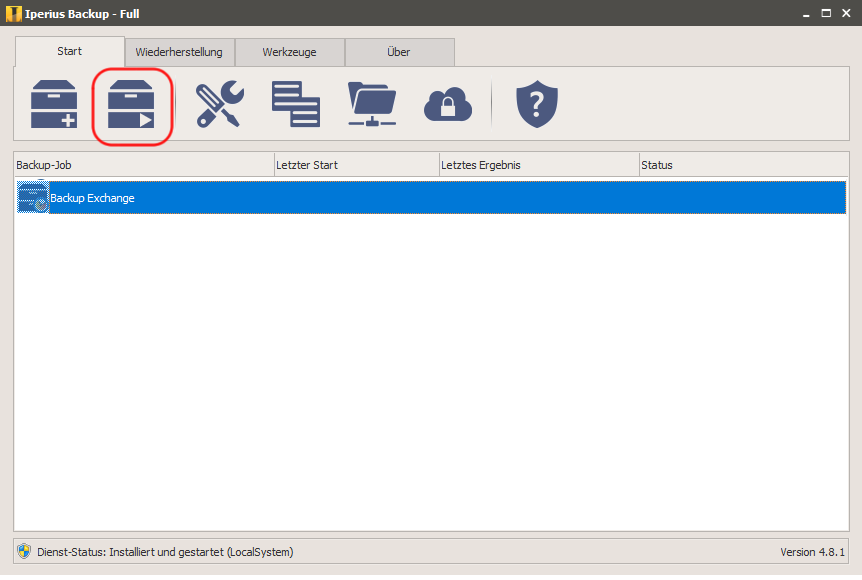Image resolution: width=862 pixels, height=580 pixels.
Task: Click the Version 4.8.1 label
Action: click(813, 552)
